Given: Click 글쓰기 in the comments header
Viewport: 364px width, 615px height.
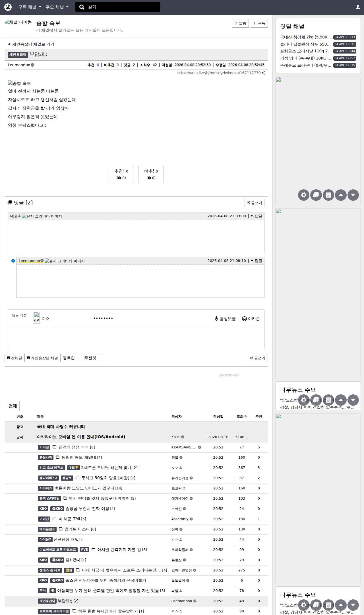Looking at the screenshot, I should [255, 203].
